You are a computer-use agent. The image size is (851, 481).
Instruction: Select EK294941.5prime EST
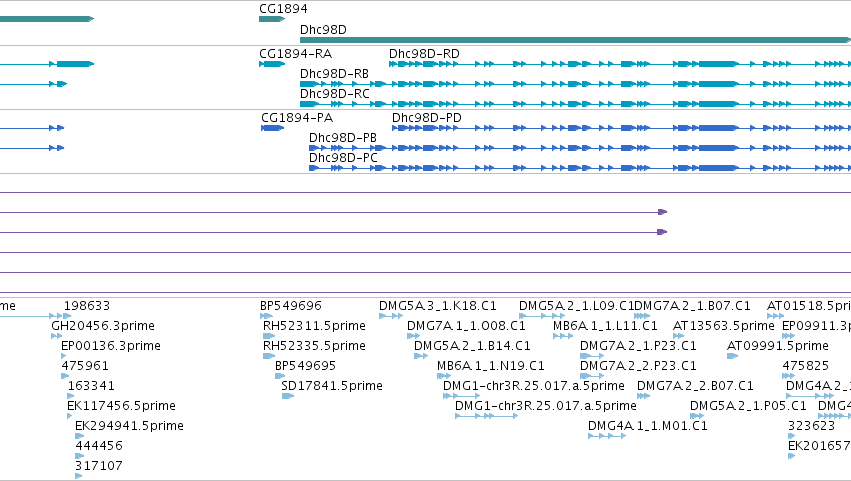[x=80, y=436]
